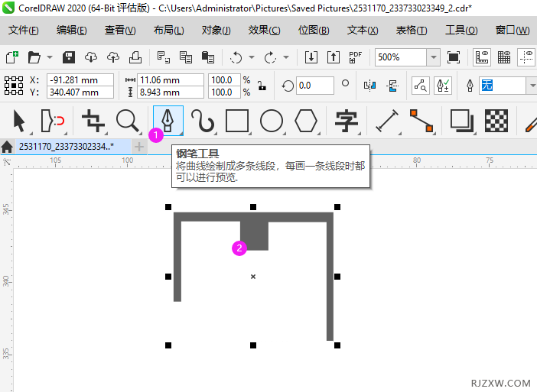The width and height of the screenshot is (537, 392).
Task: Click the 500% zoom level field
Action: tap(400, 57)
